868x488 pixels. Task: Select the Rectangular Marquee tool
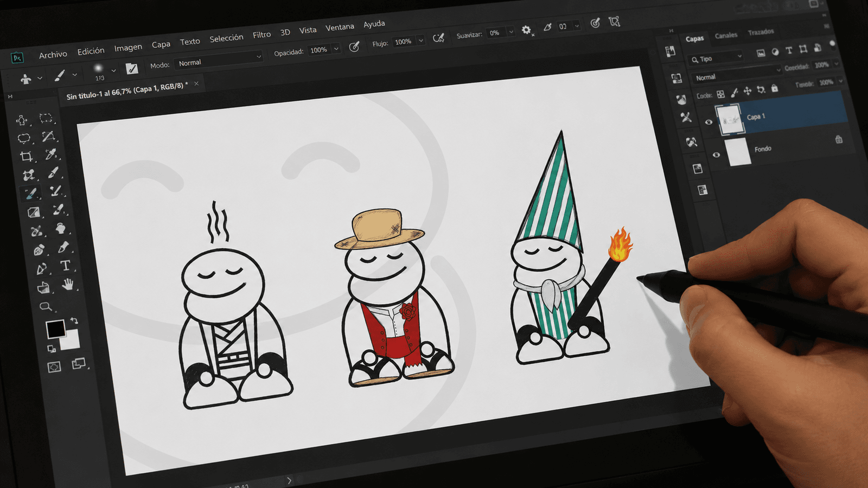pos(46,118)
